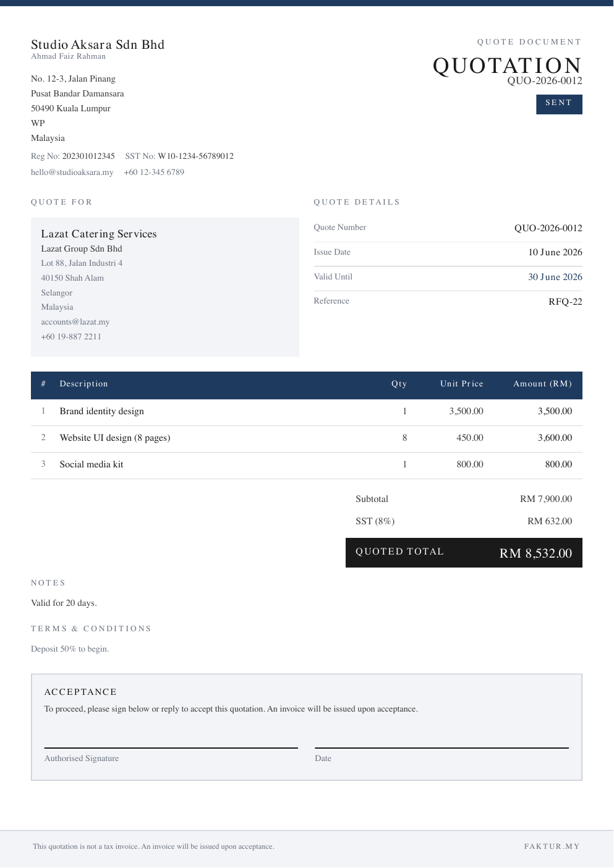Click the FAKTUR.MY footer brand

point(552,846)
